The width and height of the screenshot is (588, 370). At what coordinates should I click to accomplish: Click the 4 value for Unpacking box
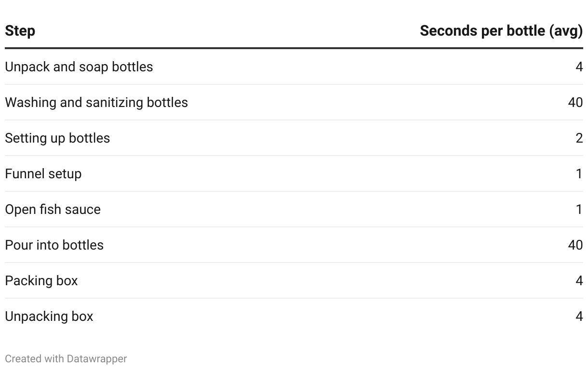pyautogui.click(x=579, y=316)
